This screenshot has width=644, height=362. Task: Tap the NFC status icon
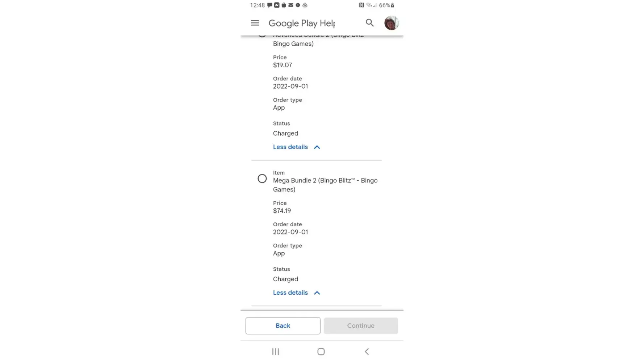361,5
